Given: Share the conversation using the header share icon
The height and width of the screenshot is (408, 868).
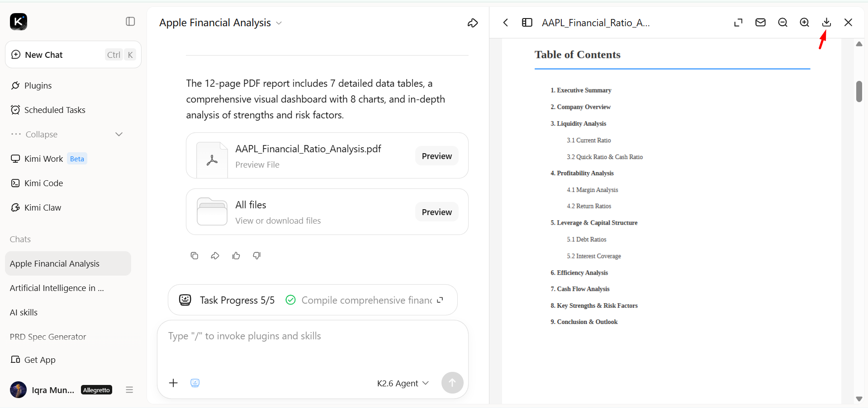Looking at the screenshot, I should click(x=473, y=23).
